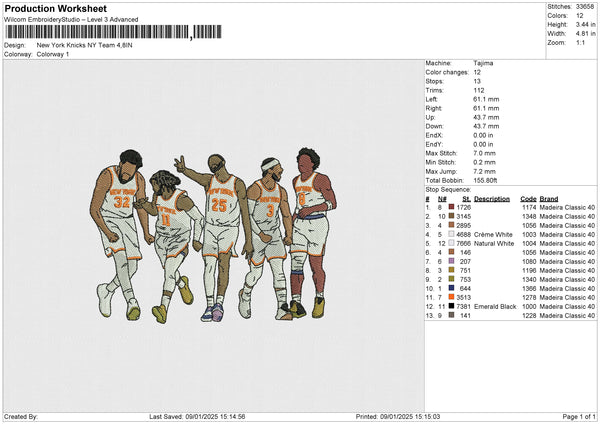Select the Color changes label
The image size is (600, 424).
447,72
